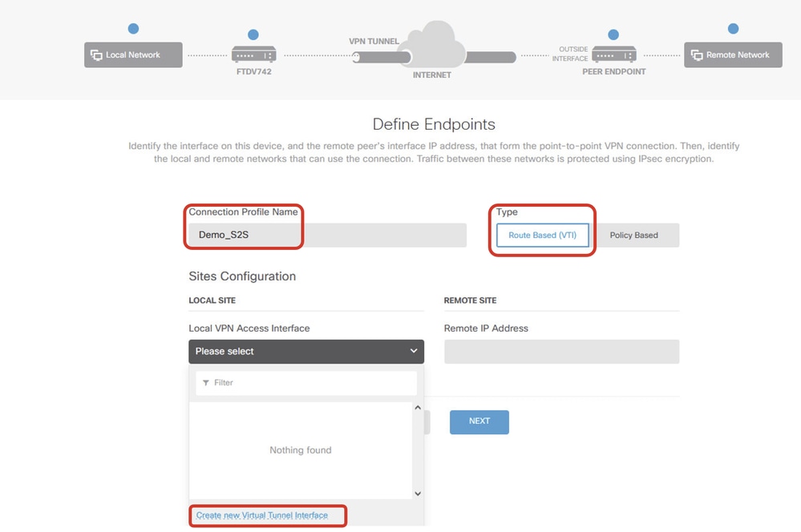Click the blue dot above Remote Network

click(x=733, y=29)
